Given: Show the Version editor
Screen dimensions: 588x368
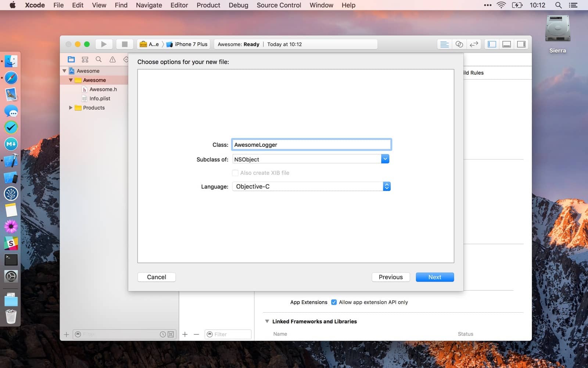Looking at the screenshot, I should pos(474,44).
